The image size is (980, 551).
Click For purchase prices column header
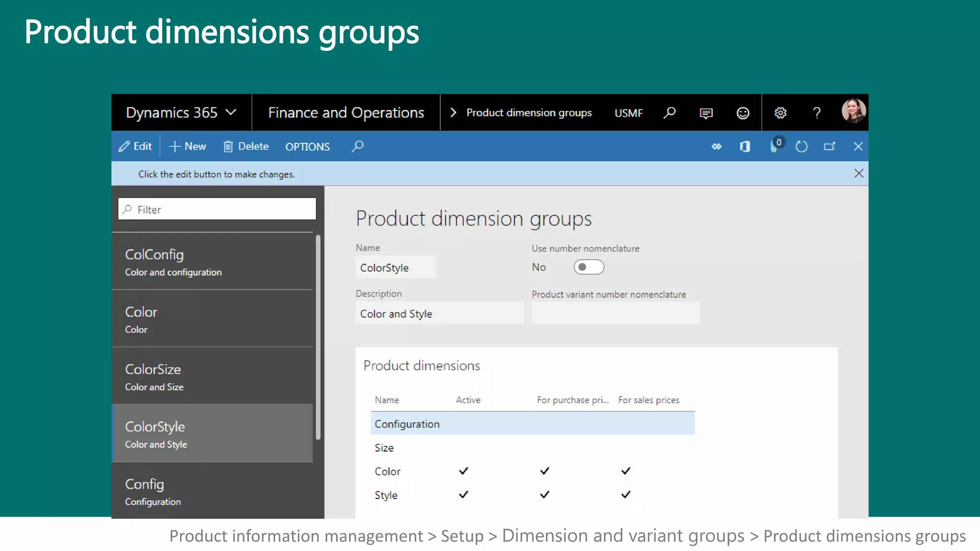point(572,400)
